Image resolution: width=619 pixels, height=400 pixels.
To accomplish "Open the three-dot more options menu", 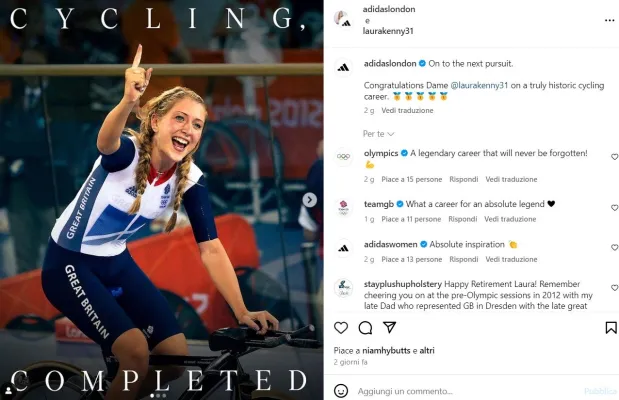I will (610, 19).
